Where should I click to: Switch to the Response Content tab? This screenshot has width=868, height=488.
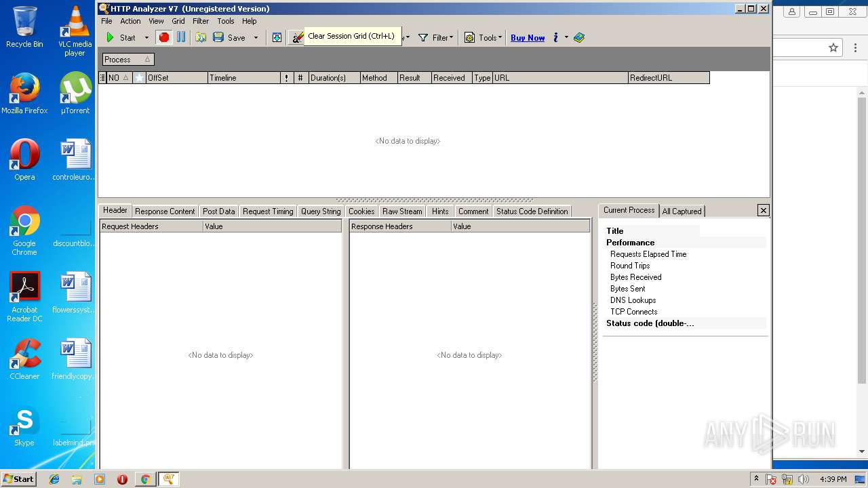[x=165, y=211]
